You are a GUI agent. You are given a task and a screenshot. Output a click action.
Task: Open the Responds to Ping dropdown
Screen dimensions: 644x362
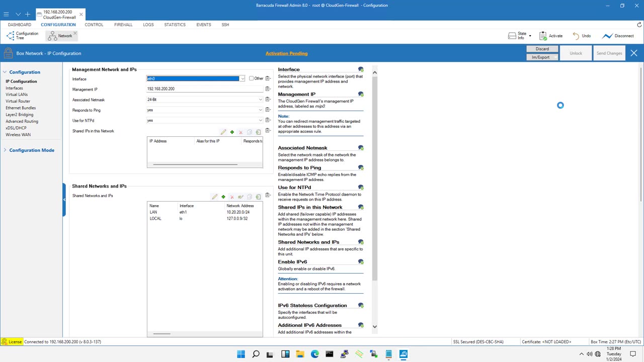260,110
